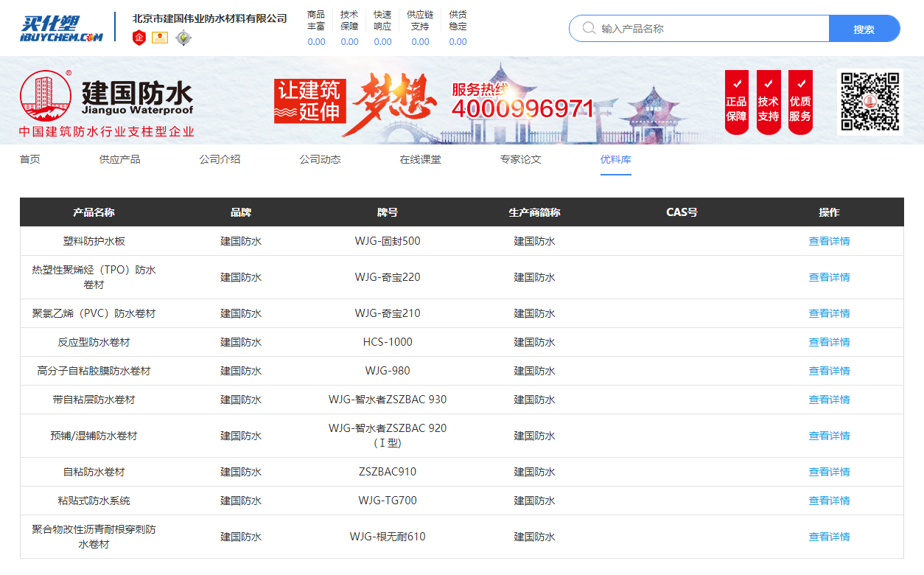924x575 pixels.
Task: Click the hotline number 4000996971
Action: point(522,109)
